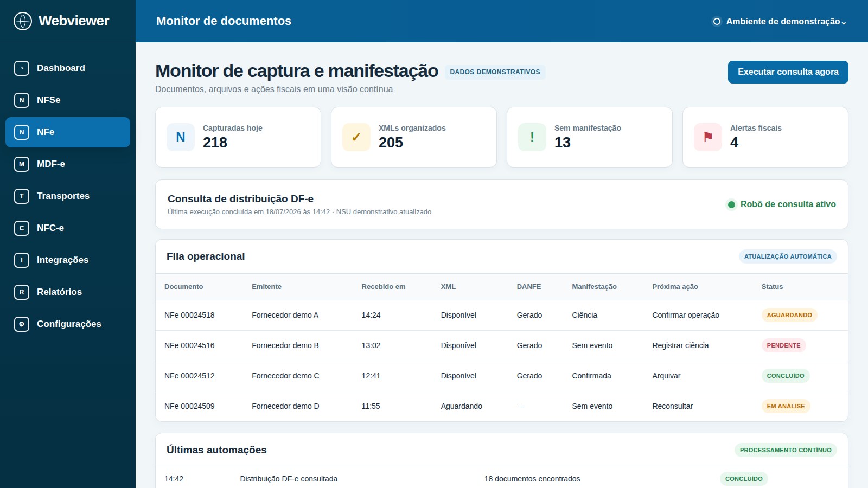Click the Manifestação column header
This screenshot has width=868, height=488.
pos(594,287)
